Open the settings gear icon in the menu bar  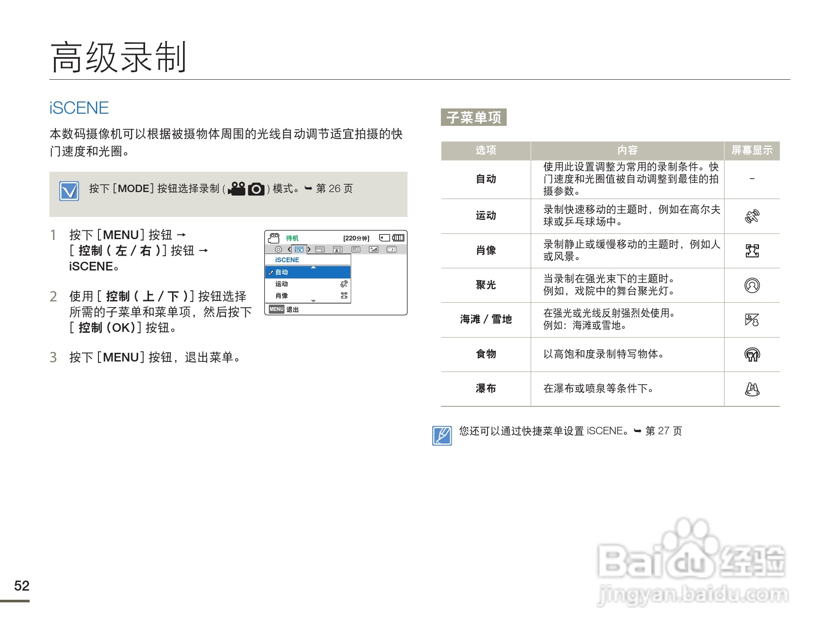278,250
